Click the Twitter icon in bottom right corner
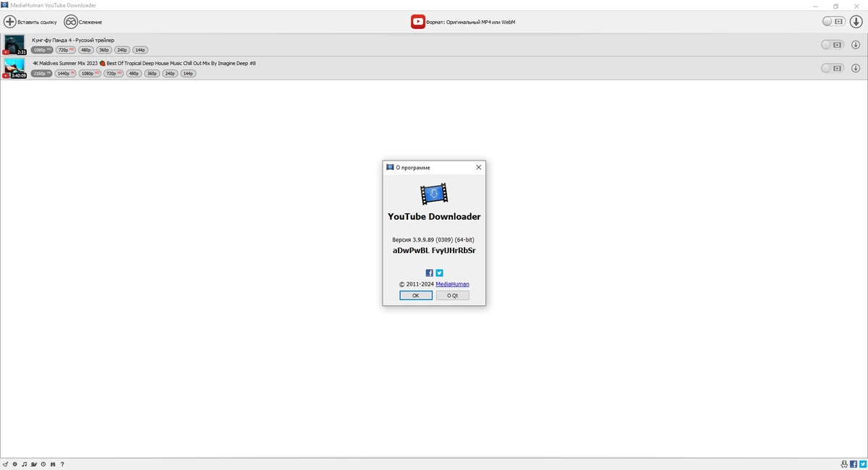 (x=862, y=464)
